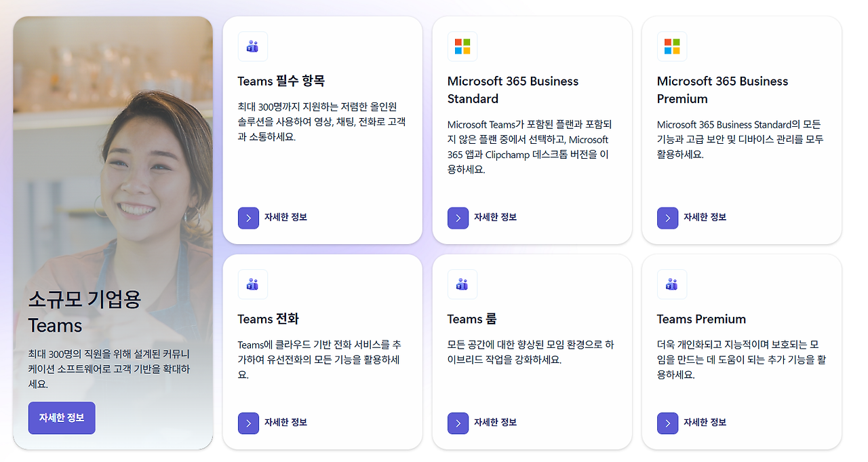The height and width of the screenshot is (462, 868).
Task: Click description starting Microsoft 365 Business Standard의 모든
Action: tap(741, 139)
